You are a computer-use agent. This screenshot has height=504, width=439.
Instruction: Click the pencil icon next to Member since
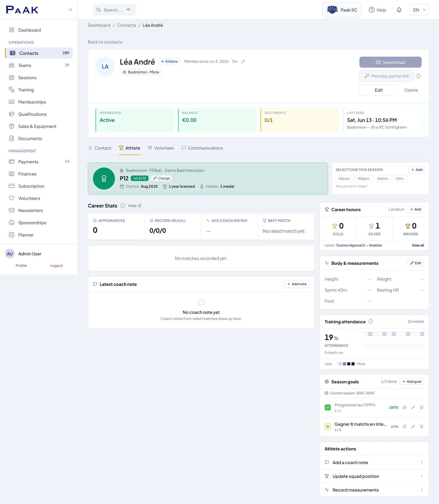coord(243,61)
